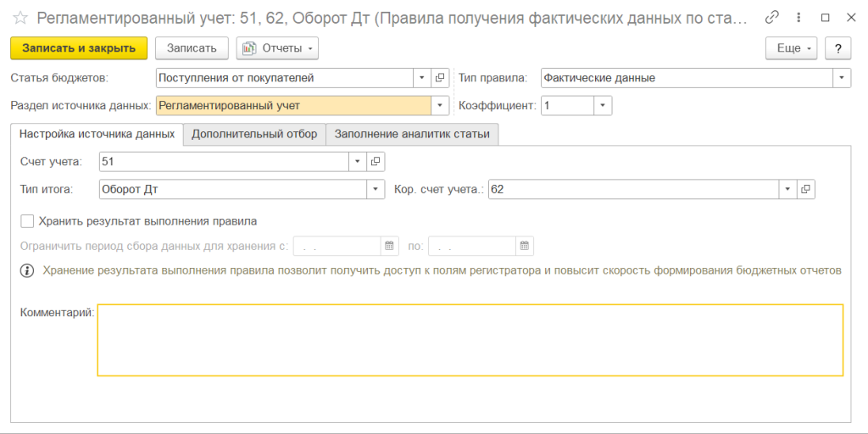Maximize the form window
The height and width of the screenshot is (434, 868).
point(825,18)
